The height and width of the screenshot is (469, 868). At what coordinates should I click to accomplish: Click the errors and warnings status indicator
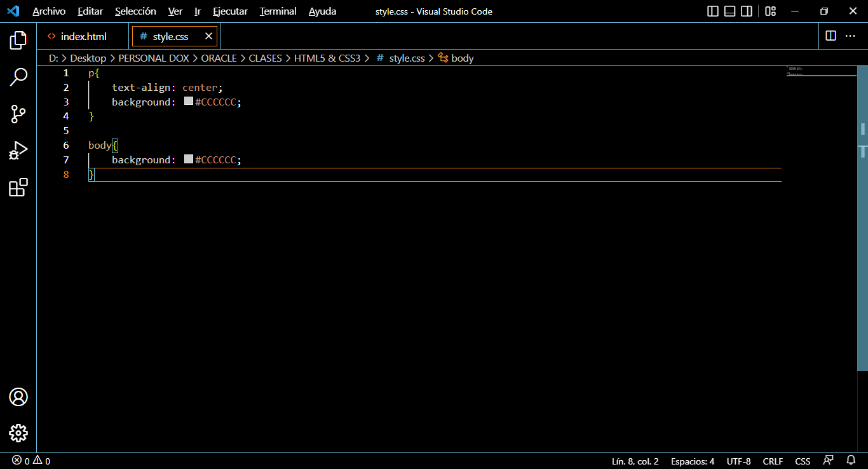click(31, 461)
